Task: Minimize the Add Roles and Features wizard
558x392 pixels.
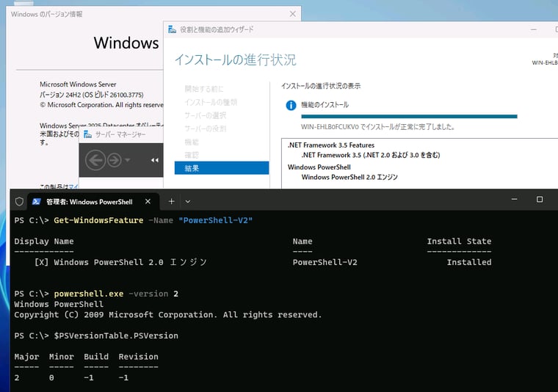Action: click(534, 29)
